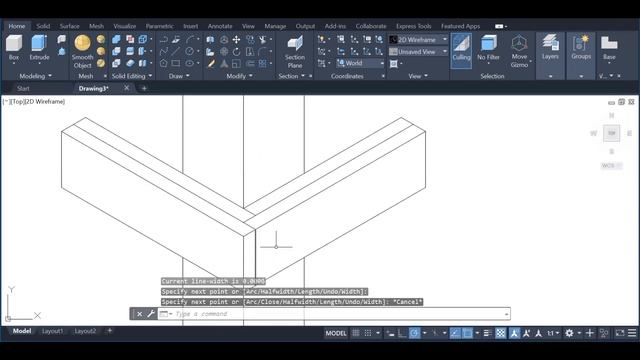Click the customization hamburger in status bar
Image resolution: width=640 pixels, height=360 pixels.
(632, 333)
